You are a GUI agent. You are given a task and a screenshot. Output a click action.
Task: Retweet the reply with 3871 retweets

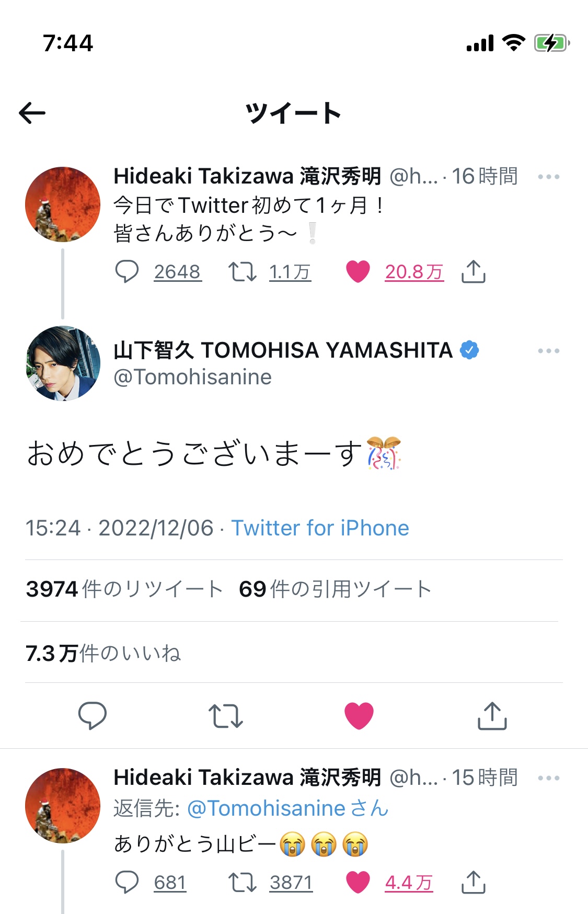[242, 882]
